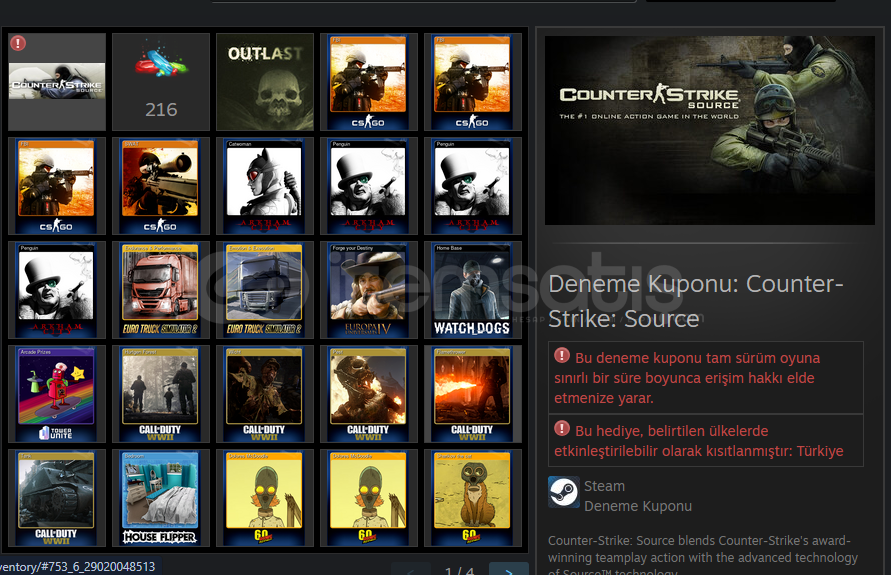Open the House Flipper Bedroom card
The height and width of the screenshot is (575, 891).
pos(161,498)
